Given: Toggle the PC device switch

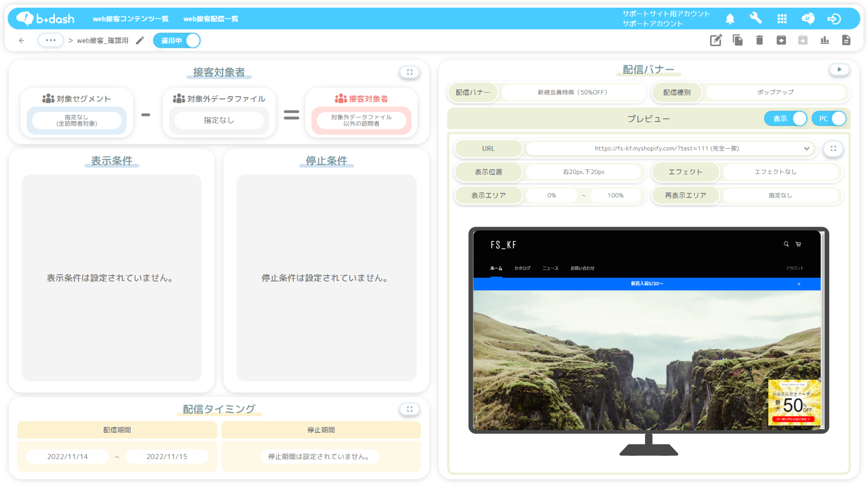Looking at the screenshot, I should coord(829,119).
